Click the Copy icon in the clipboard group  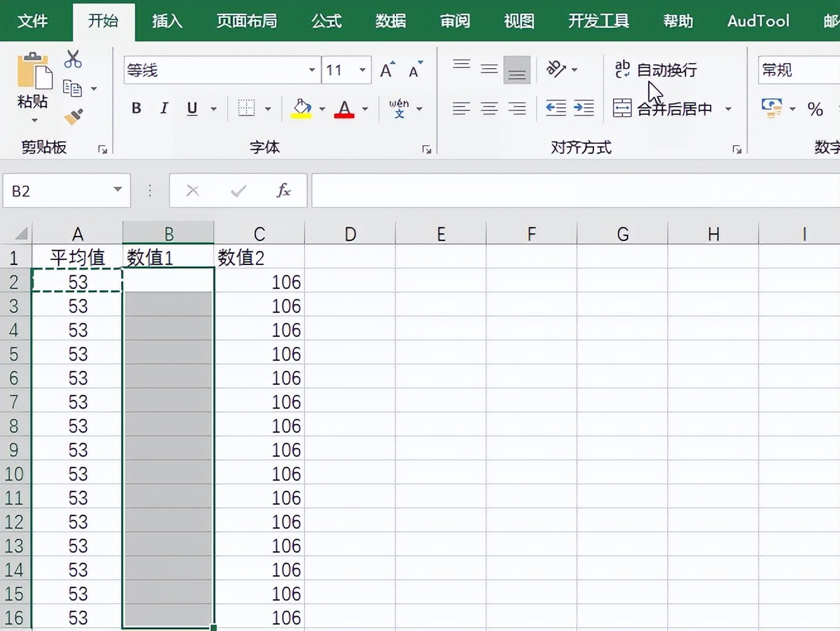tap(71, 88)
